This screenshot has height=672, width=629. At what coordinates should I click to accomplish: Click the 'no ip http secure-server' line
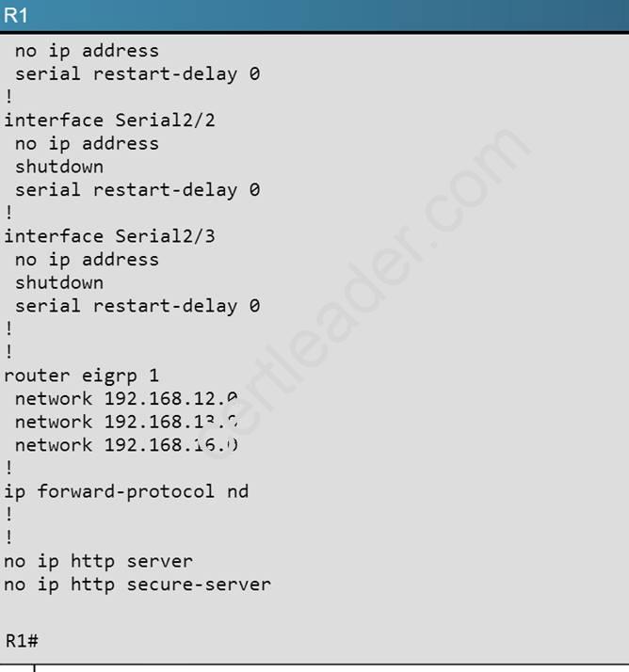point(137,584)
